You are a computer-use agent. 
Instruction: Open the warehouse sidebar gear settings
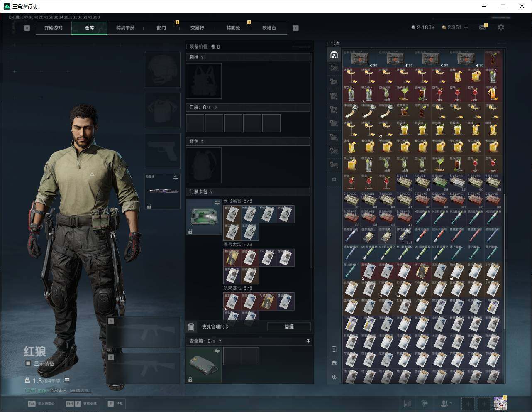[334, 179]
